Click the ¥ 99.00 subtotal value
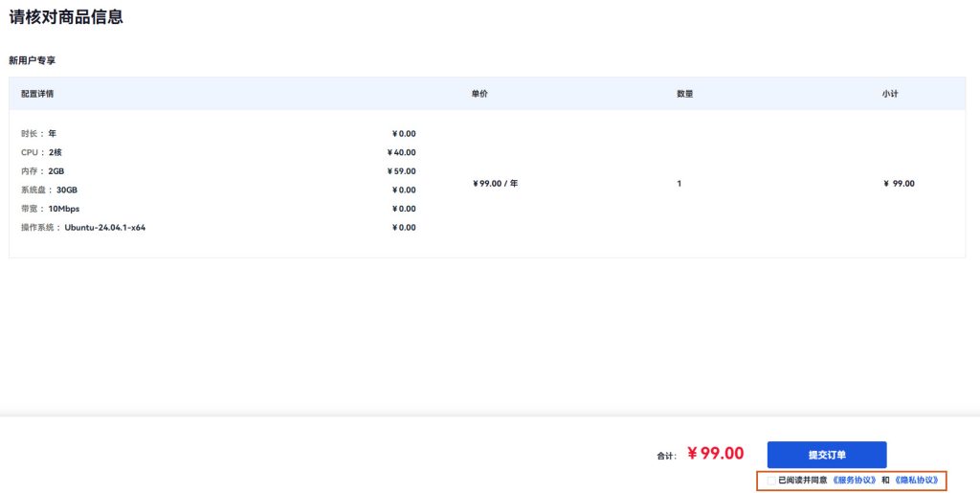This screenshot has width=980, height=493. 899,184
